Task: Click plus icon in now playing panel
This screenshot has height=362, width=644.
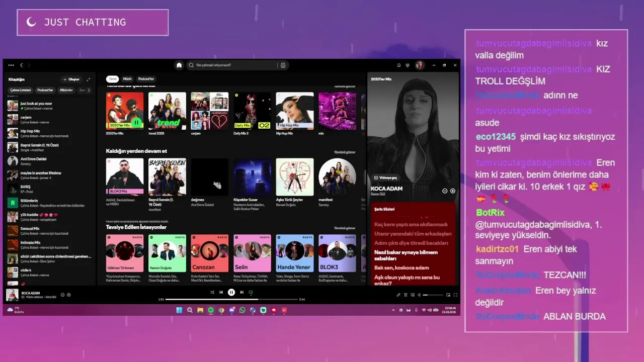Action: tap(453, 191)
